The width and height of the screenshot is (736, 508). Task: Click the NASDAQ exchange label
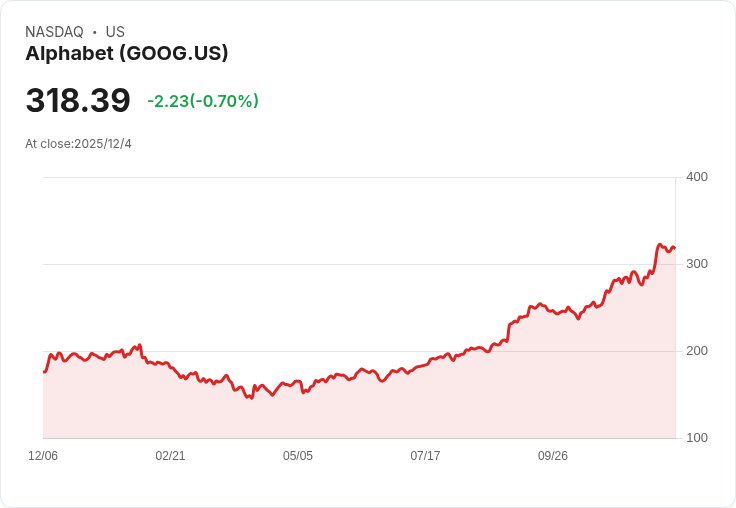(54, 32)
